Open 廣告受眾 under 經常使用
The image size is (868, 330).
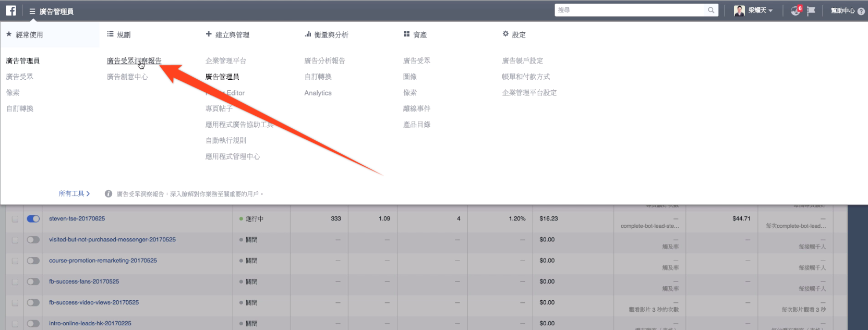pyautogui.click(x=19, y=77)
